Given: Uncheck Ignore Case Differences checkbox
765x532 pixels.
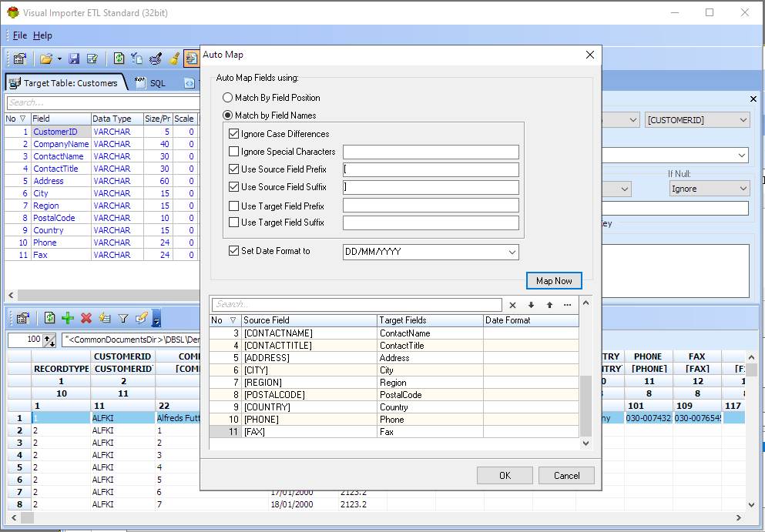Looking at the screenshot, I should [x=234, y=134].
